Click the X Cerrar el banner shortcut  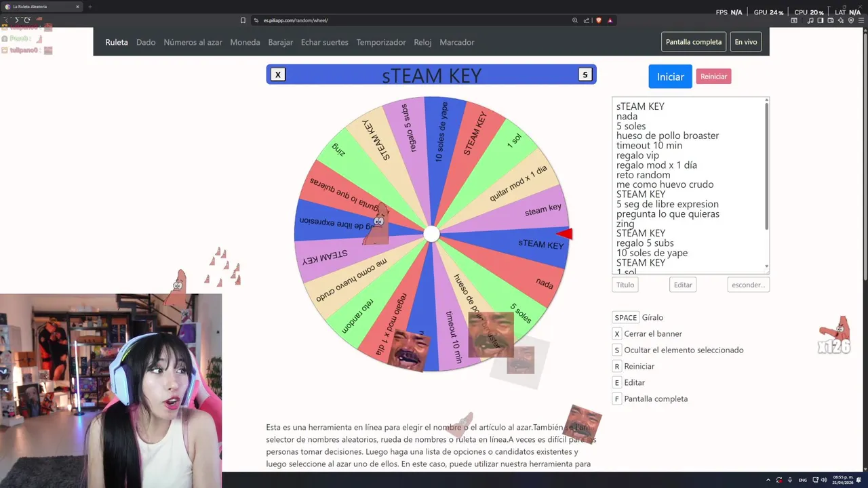(x=617, y=333)
